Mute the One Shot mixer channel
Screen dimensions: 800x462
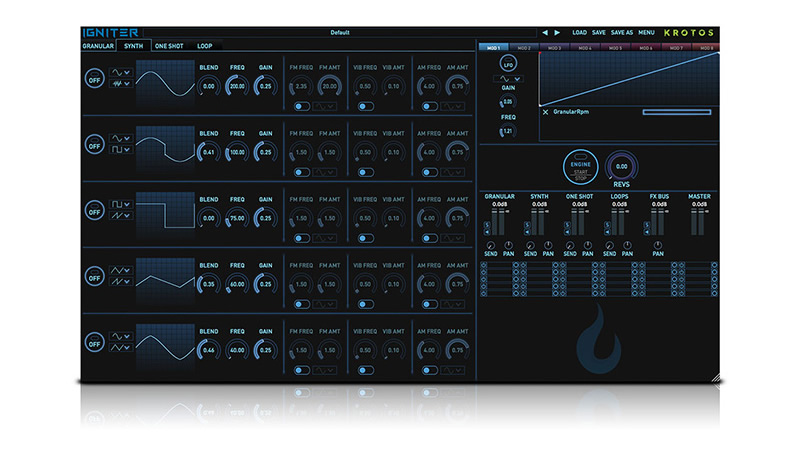[x=567, y=232]
